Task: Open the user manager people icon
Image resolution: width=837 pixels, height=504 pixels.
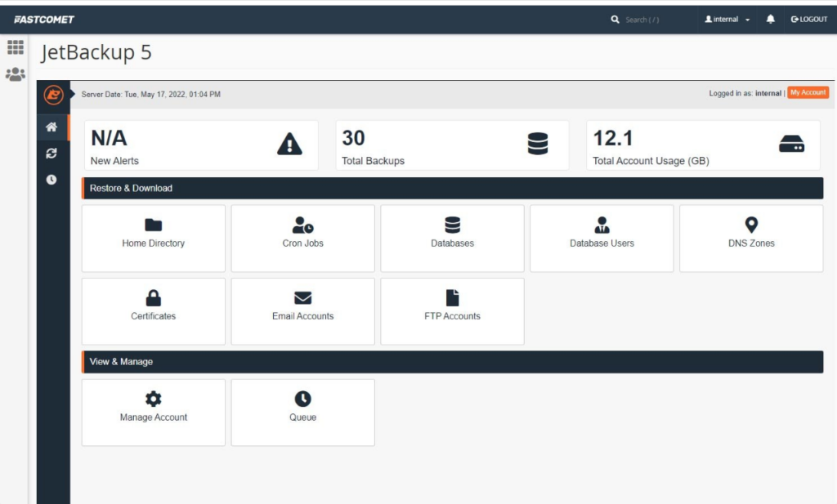Action: [x=16, y=74]
